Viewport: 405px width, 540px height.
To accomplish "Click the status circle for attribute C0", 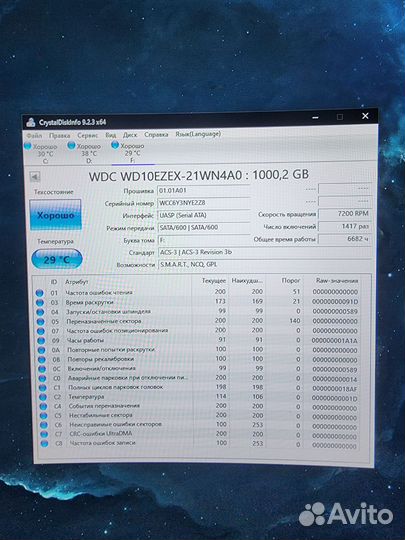I will click(42, 378).
